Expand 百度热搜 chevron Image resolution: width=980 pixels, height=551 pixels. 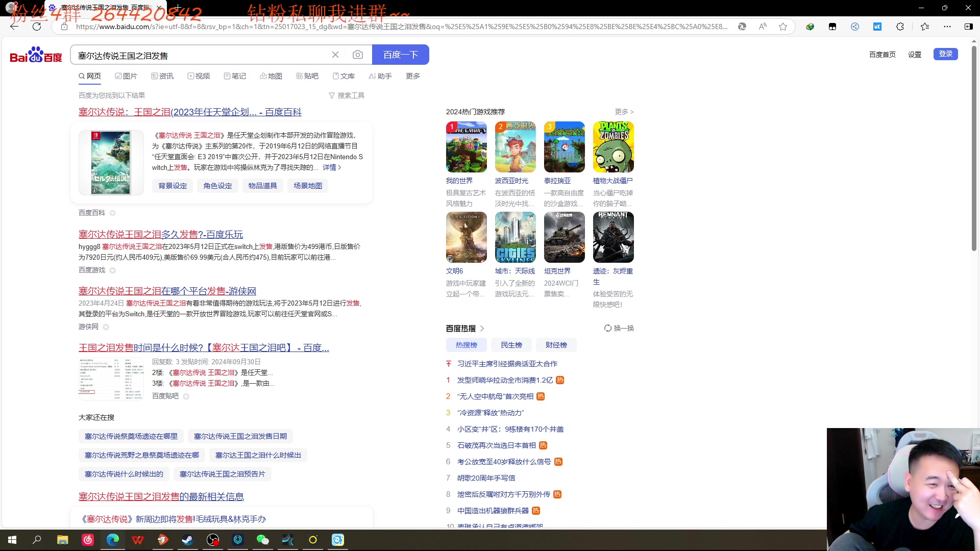coord(482,329)
